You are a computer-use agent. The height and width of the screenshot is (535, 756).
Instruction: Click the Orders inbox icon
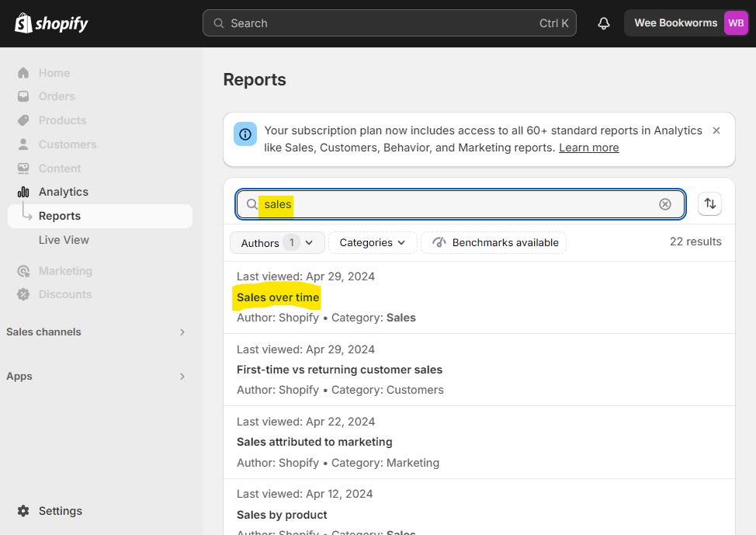coord(23,96)
